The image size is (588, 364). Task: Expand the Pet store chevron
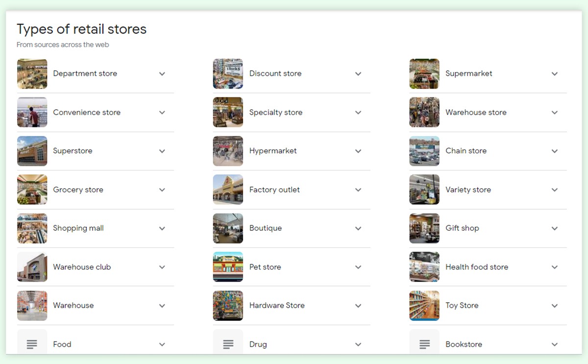(358, 267)
